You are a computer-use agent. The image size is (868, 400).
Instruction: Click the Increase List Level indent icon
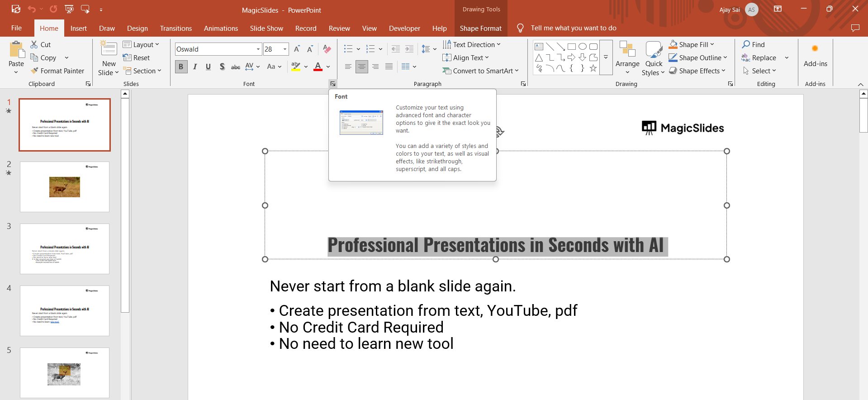tap(409, 49)
